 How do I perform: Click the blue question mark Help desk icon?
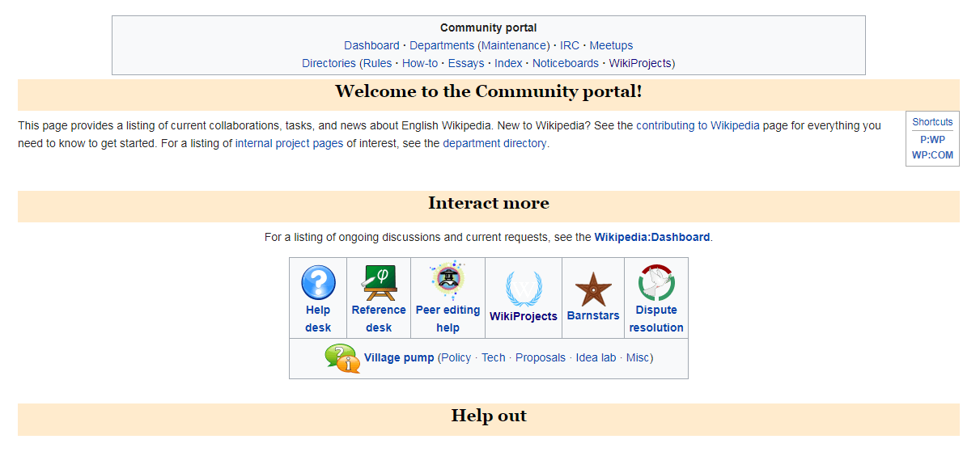(318, 282)
